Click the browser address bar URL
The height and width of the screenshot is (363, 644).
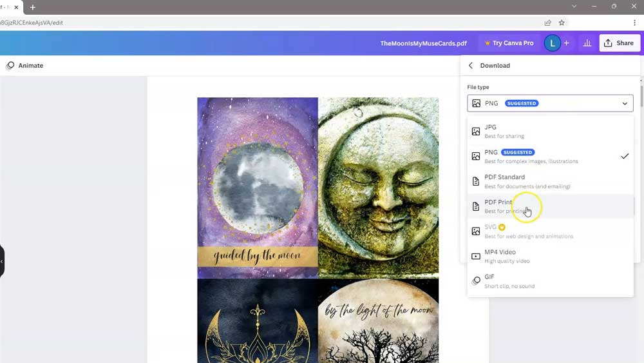[x=31, y=23]
